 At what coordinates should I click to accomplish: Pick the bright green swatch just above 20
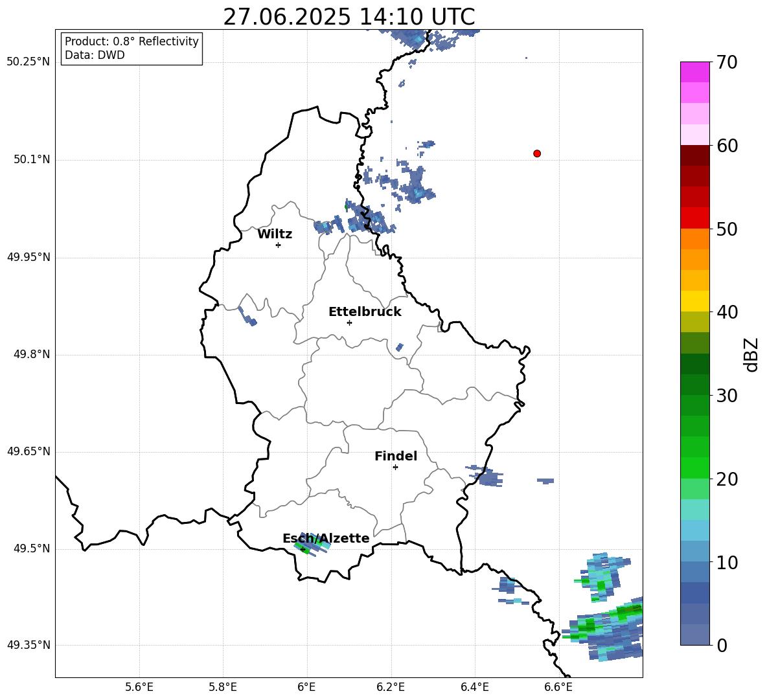694,468
